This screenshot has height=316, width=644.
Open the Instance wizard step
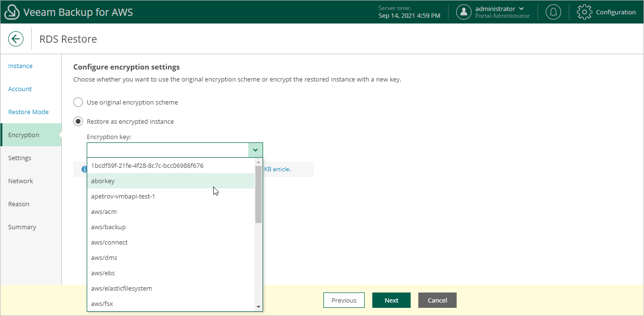click(20, 66)
